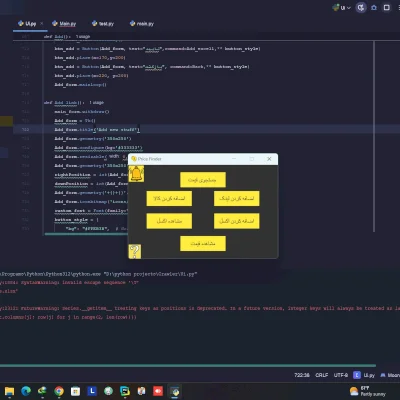Click the PyCharm icon in the taskbar
The width and height of the screenshot is (400, 400).
[125, 391]
